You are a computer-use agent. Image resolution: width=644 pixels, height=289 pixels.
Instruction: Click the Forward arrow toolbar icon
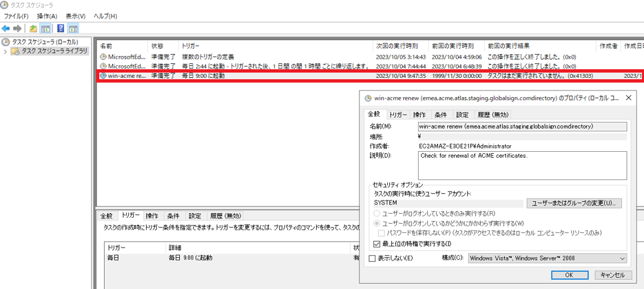tap(17, 29)
